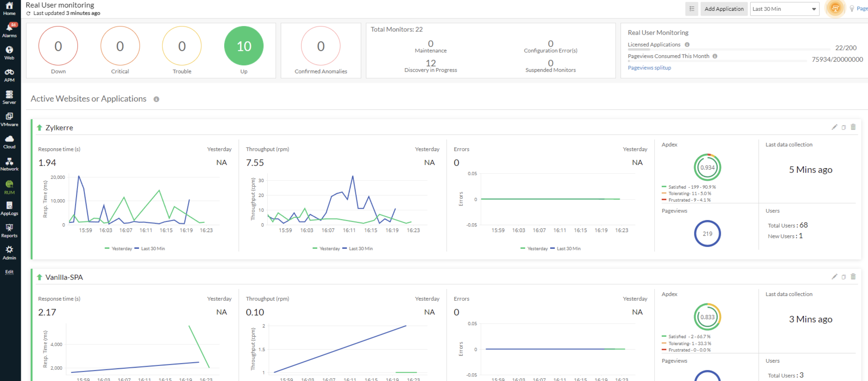868x381 pixels.
Task: Click the Edit link in sidebar
Action: tap(10, 272)
